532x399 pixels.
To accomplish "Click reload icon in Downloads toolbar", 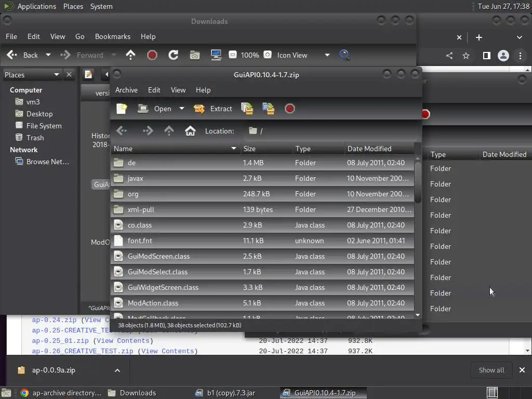I will [174, 55].
